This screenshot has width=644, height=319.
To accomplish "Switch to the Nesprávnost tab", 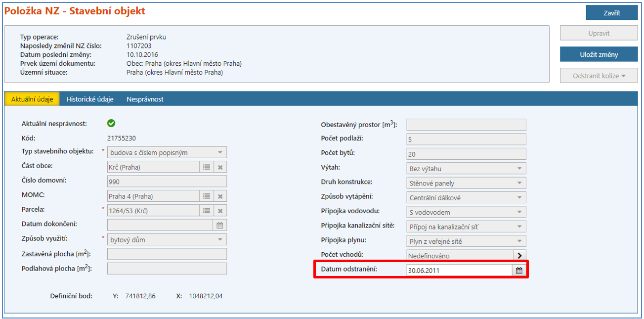I will [x=145, y=99].
